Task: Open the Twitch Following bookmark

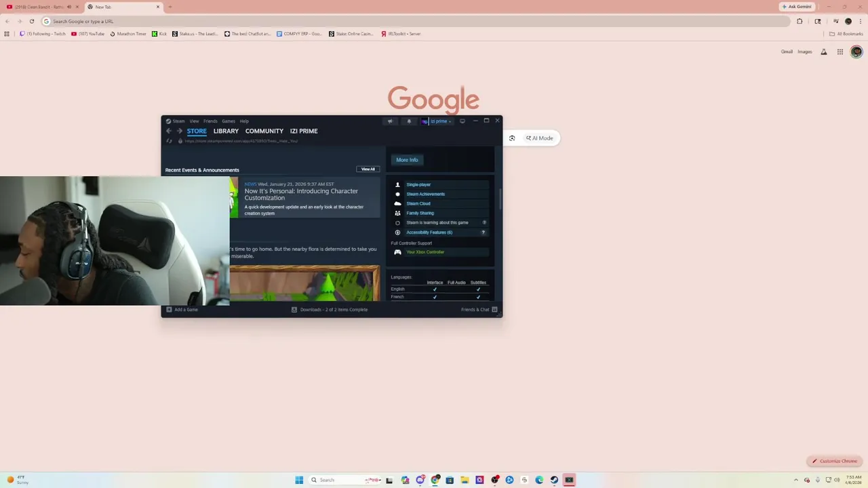Action: 43,34
